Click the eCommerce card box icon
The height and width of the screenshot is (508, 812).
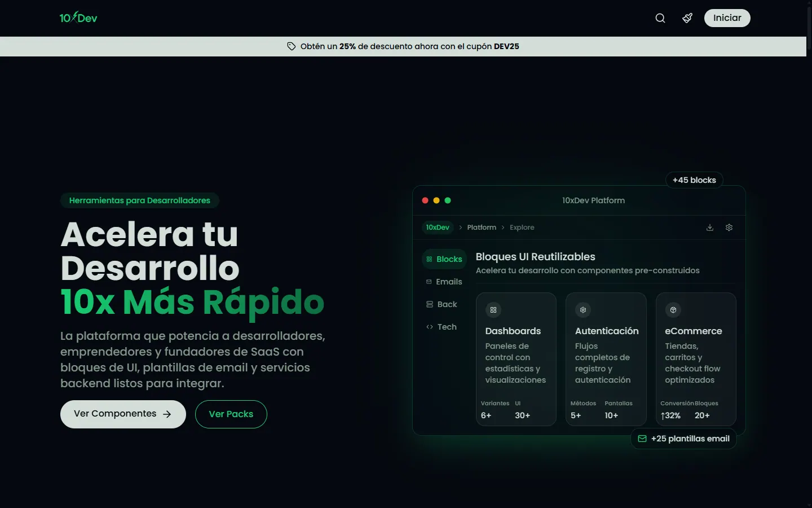click(x=673, y=310)
